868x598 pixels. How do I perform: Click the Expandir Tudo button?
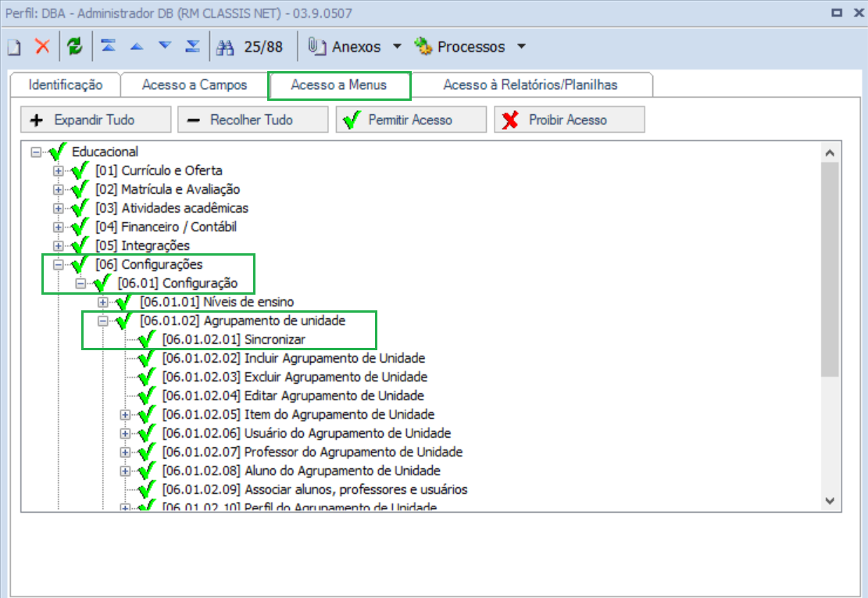[96, 120]
